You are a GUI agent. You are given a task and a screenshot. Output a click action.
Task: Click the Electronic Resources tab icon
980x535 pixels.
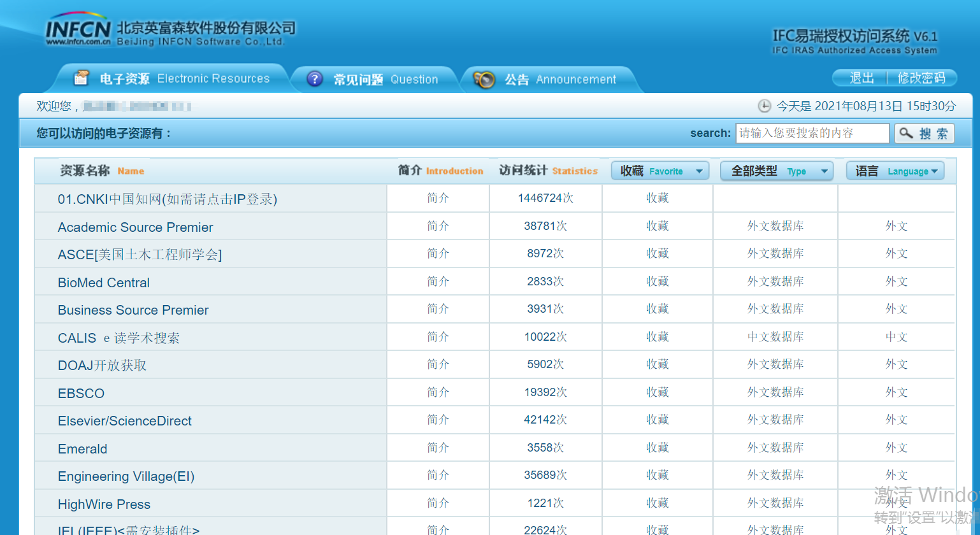coord(82,78)
